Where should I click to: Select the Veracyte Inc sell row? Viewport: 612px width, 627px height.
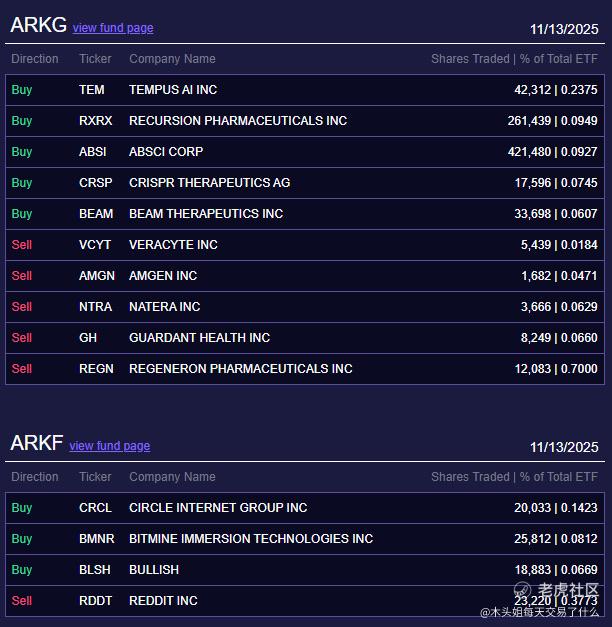(173, 245)
